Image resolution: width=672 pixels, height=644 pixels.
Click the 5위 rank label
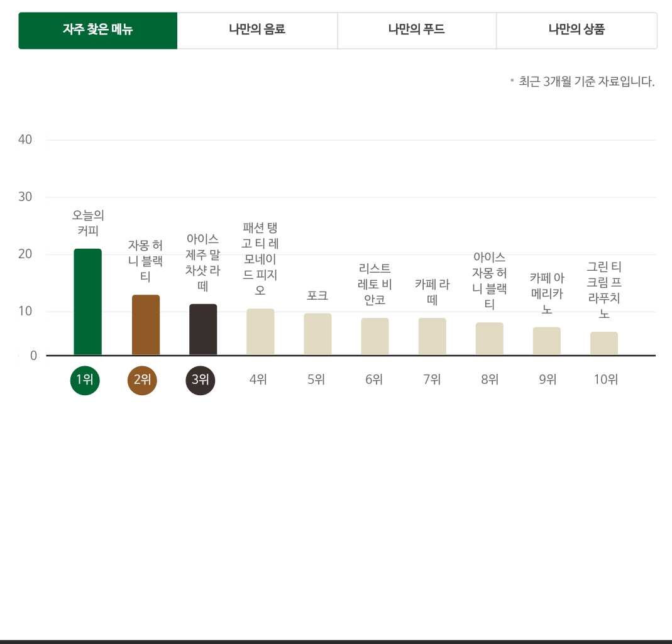click(x=316, y=379)
